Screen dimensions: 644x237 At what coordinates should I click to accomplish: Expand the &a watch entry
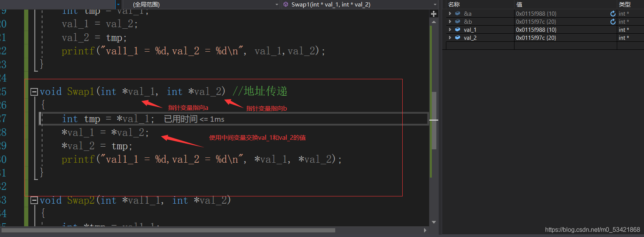click(x=450, y=13)
